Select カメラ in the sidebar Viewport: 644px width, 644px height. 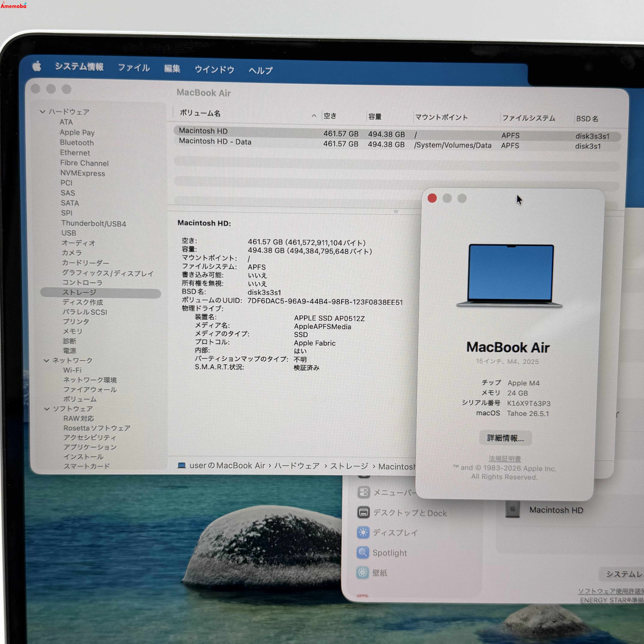(72, 253)
